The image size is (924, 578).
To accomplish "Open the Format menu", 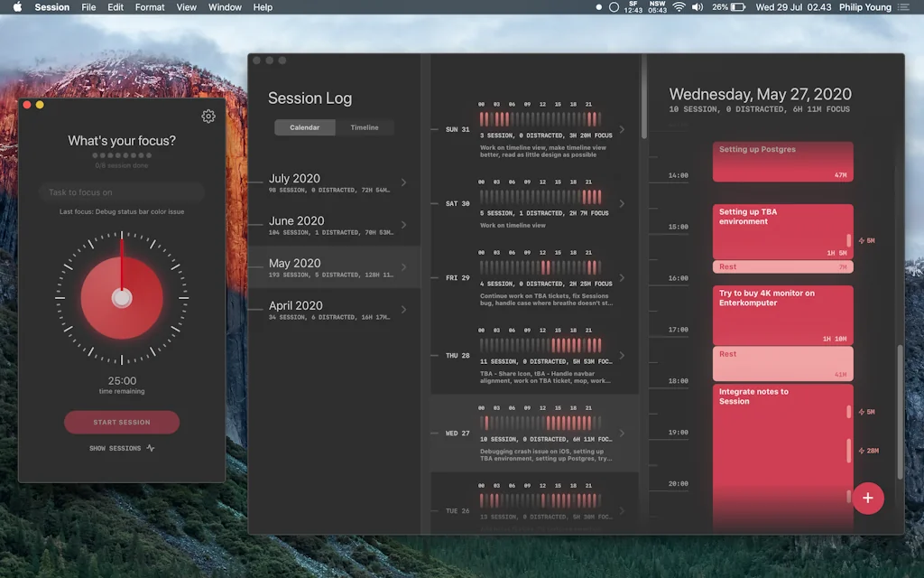I will [149, 6].
